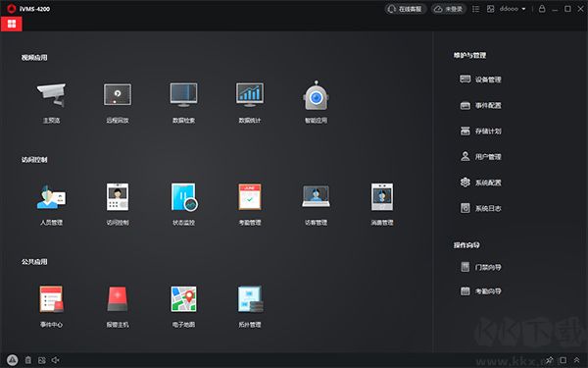Open the Smart Application robot icon
The image size is (588, 368).
[x=316, y=95]
